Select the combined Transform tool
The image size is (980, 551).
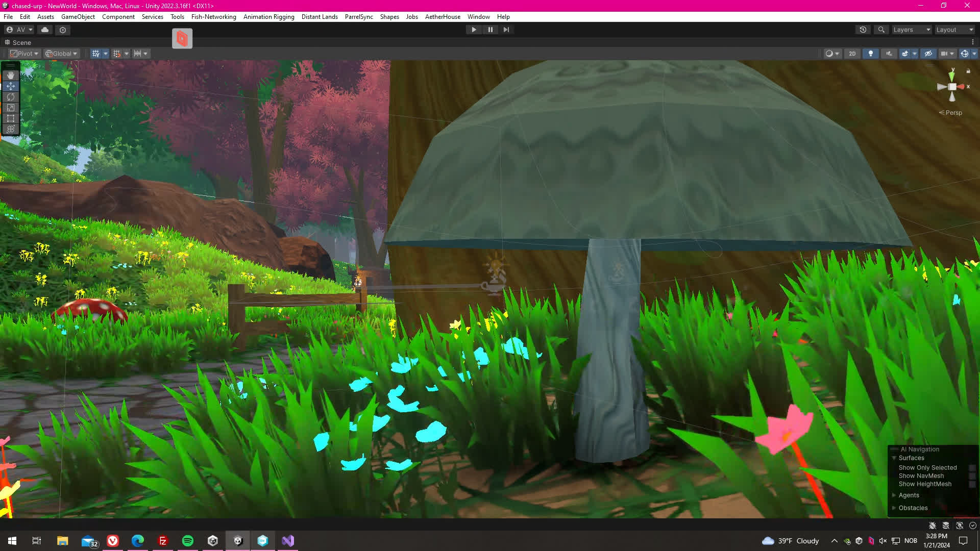[10, 129]
